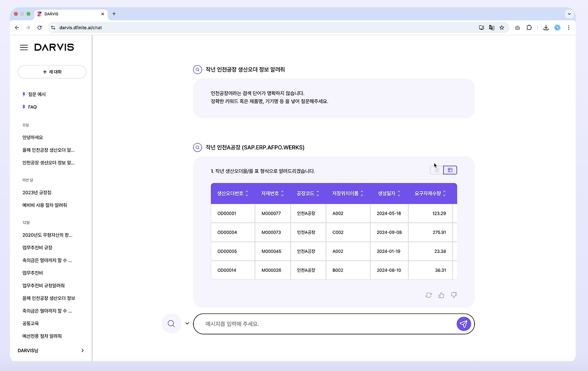Viewport: 588px width, 371px height.
Task: Open the browser extensions puzzle icon
Action: [x=529, y=28]
